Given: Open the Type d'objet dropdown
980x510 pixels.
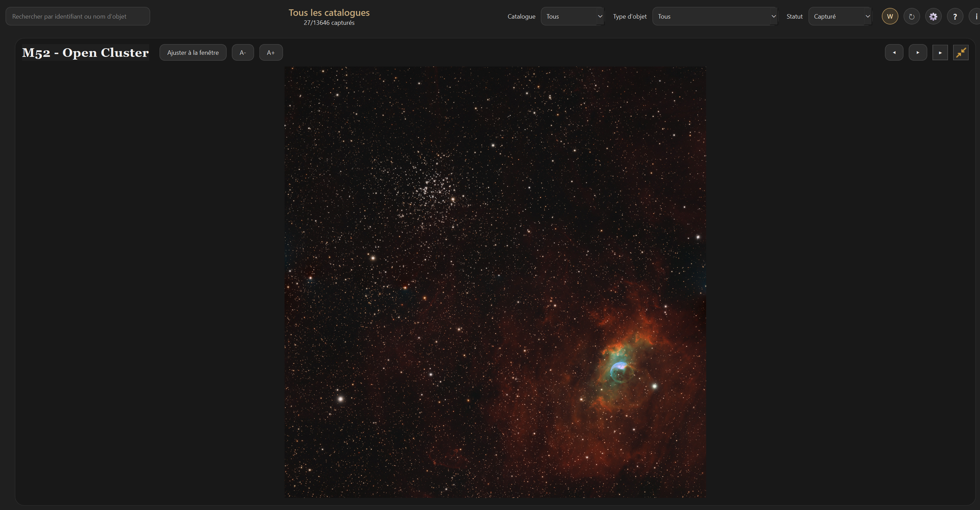Looking at the screenshot, I should pos(715,16).
